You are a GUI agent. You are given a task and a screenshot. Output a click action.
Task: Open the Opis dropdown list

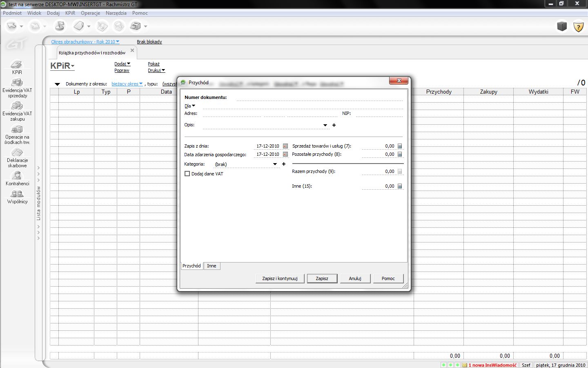(x=325, y=125)
